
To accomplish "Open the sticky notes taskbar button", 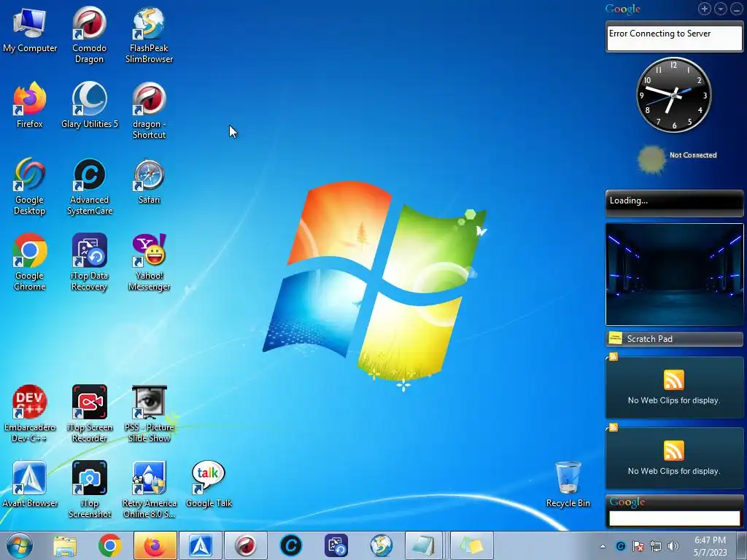I will pyautogui.click(x=472, y=545).
